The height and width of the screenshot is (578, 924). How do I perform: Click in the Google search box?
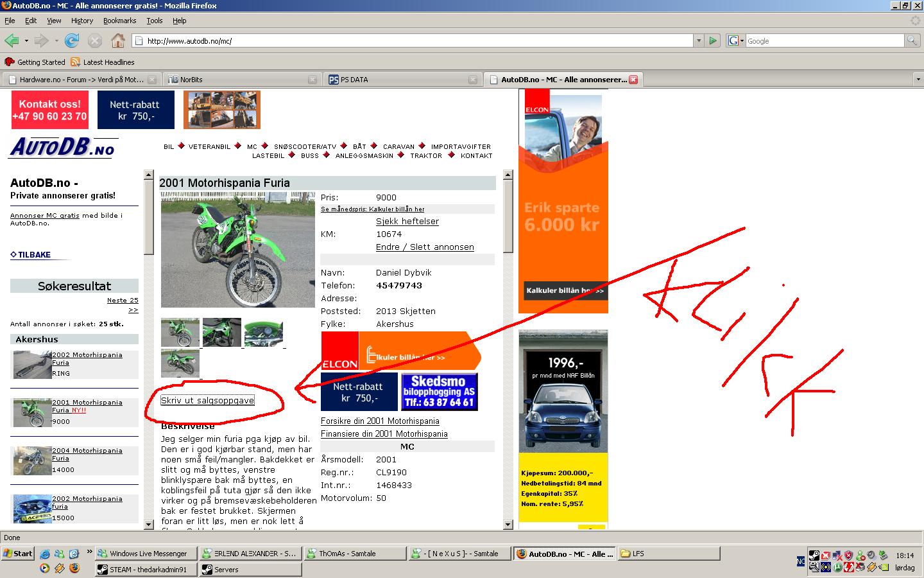click(x=825, y=40)
